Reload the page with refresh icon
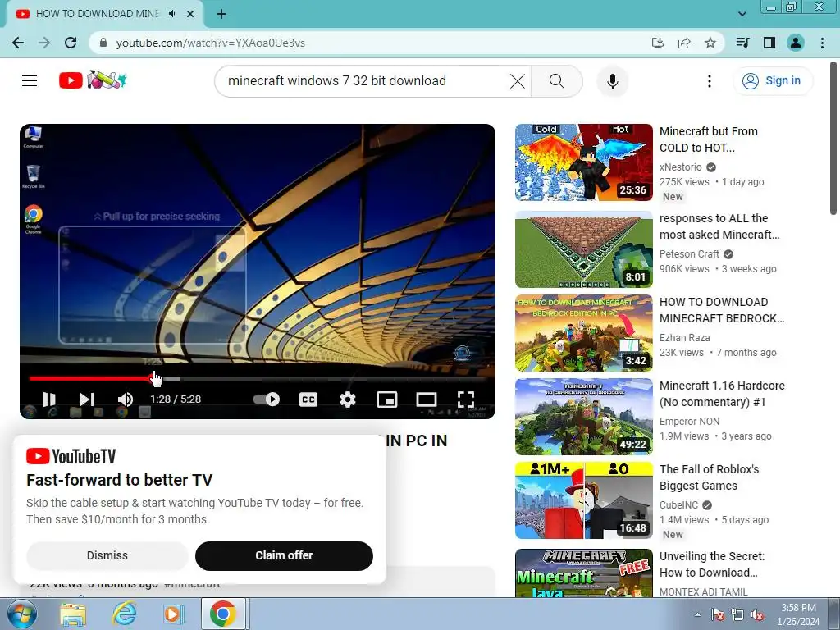The image size is (840, 630). click(x=71, y=43)
